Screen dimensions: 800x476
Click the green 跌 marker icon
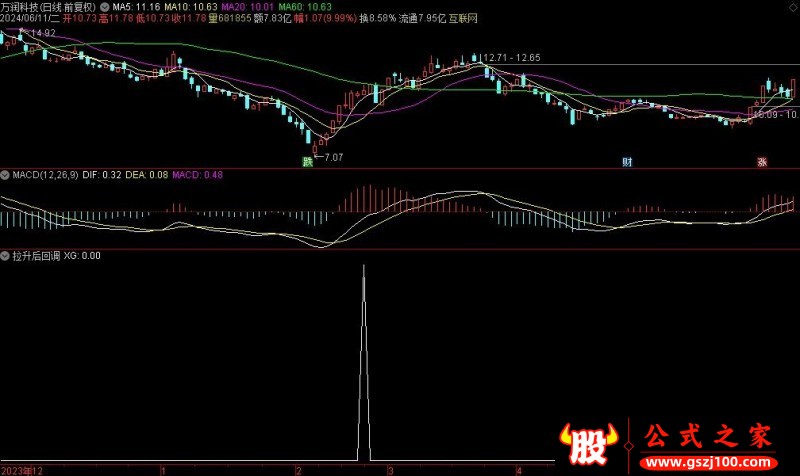(307, 160)
